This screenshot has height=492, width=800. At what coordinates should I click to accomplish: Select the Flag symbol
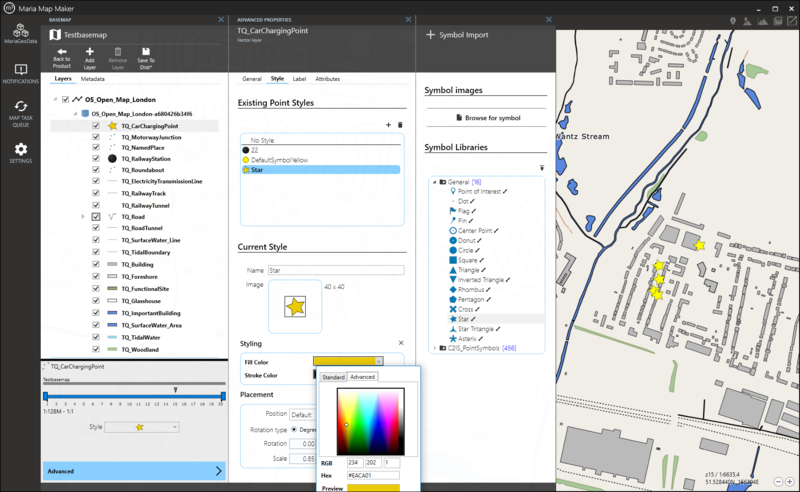(x=463, y=211)
